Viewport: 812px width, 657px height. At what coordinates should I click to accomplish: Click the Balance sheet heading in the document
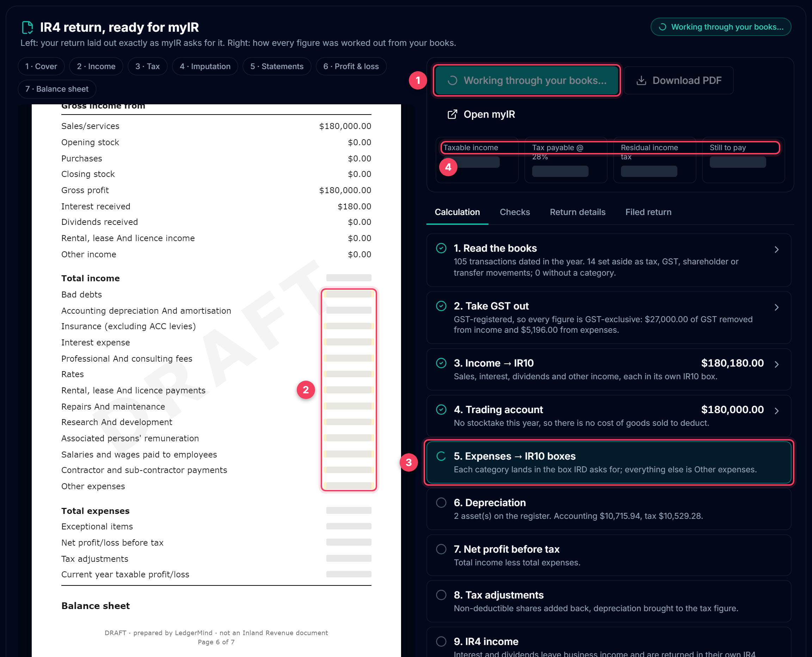pos(96,606)
